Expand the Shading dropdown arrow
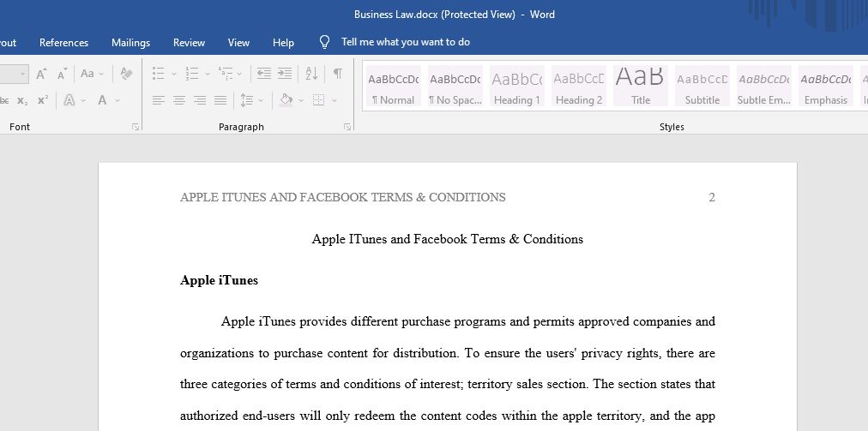This screenshot has height=431, width=868. tap(301, 101)
